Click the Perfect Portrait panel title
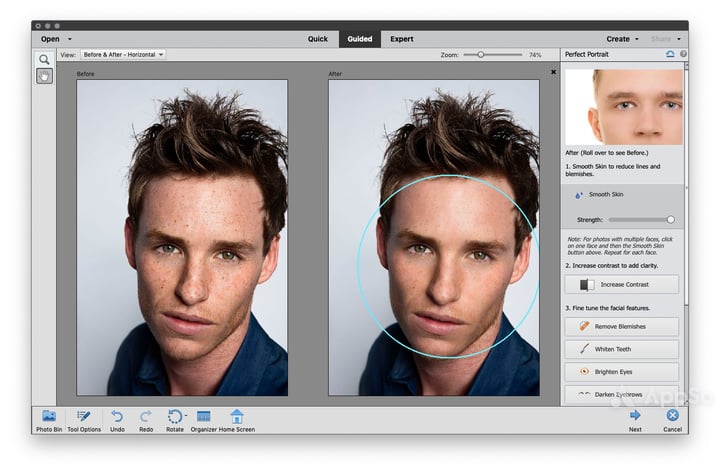Image resolution: width=720 pixels, height=474 pixels. pos(586,54)
